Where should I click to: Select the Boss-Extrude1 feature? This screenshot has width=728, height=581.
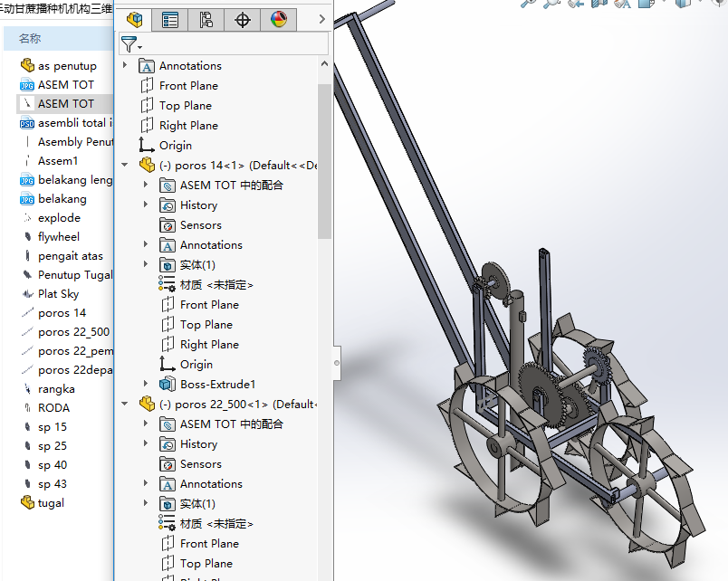(x=217, y=385)
